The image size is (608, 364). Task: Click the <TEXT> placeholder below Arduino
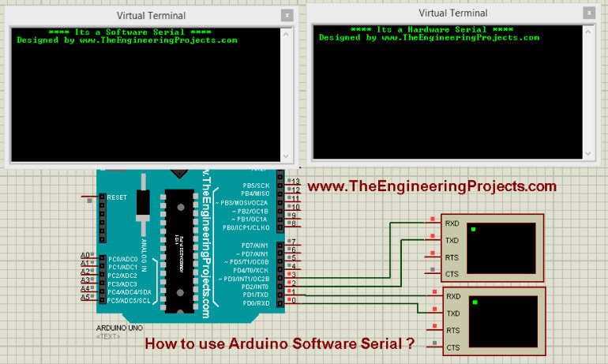coord(108,336)
